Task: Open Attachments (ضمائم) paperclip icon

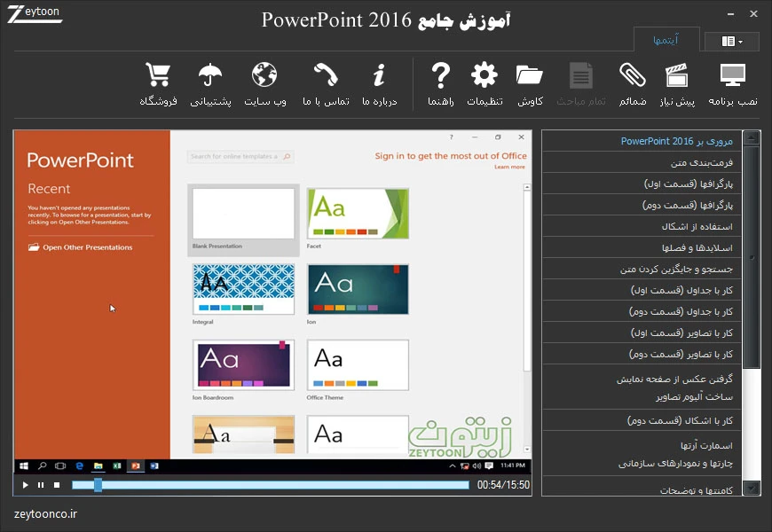Action: [x=632, y=76]
